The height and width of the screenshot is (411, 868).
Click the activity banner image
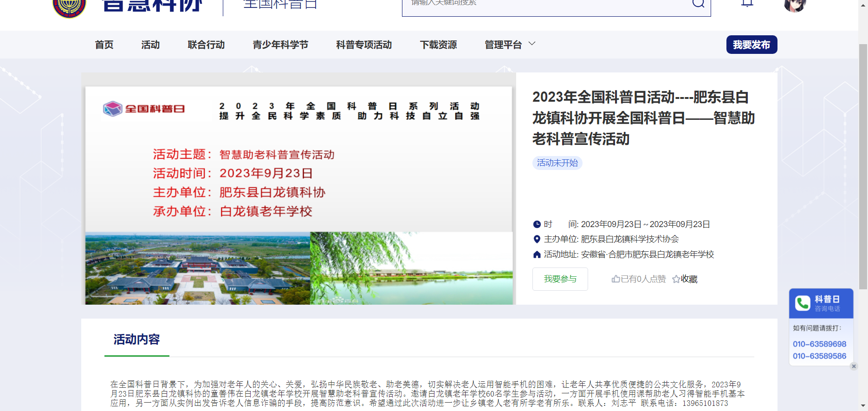298,195
